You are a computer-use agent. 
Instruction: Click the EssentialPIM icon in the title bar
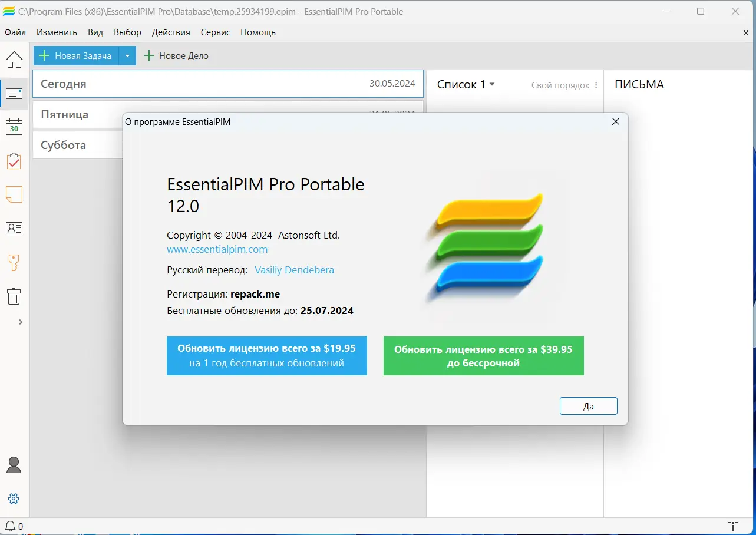coord(9,11)
